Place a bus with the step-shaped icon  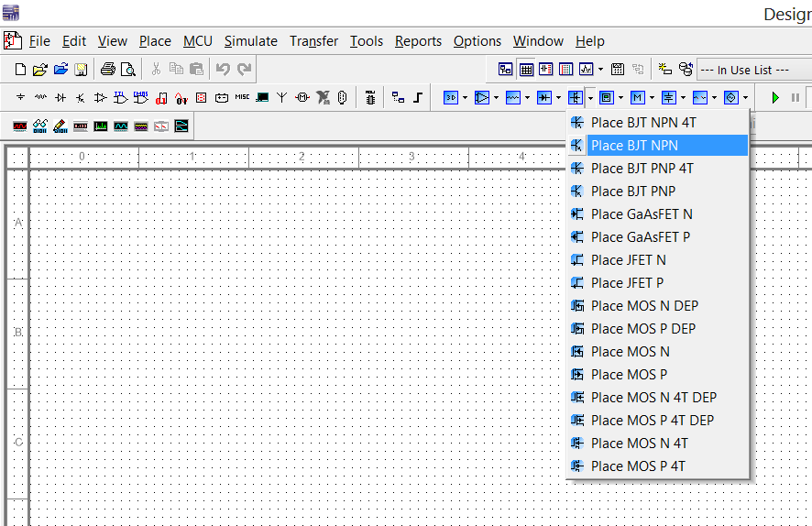(418, 97)
